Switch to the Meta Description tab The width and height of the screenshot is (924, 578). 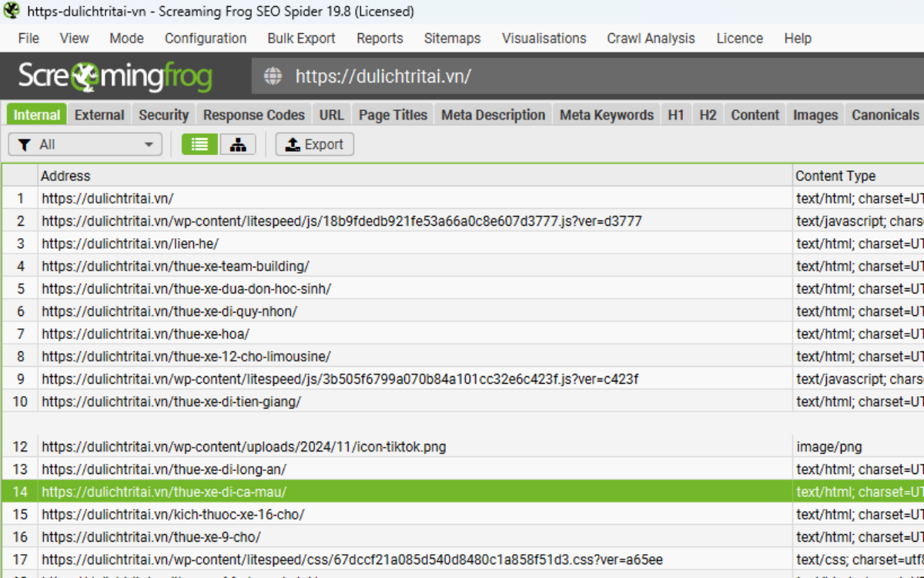pyautogui.click(x=493, y=114)
